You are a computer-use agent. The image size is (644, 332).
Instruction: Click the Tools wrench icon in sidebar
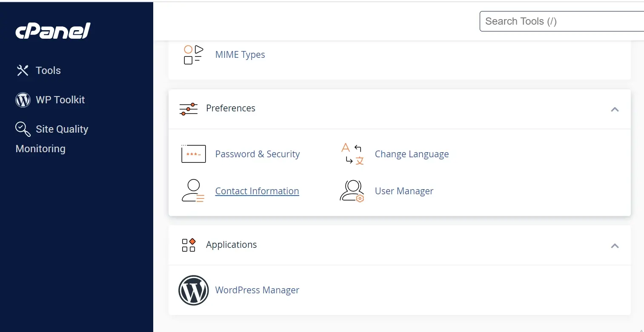[23, 71]
